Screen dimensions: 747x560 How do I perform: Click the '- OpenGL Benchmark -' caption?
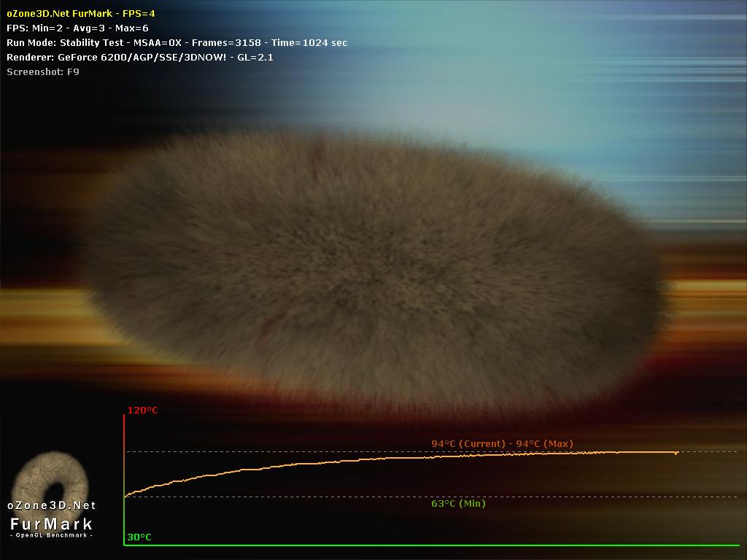point(52,535)
